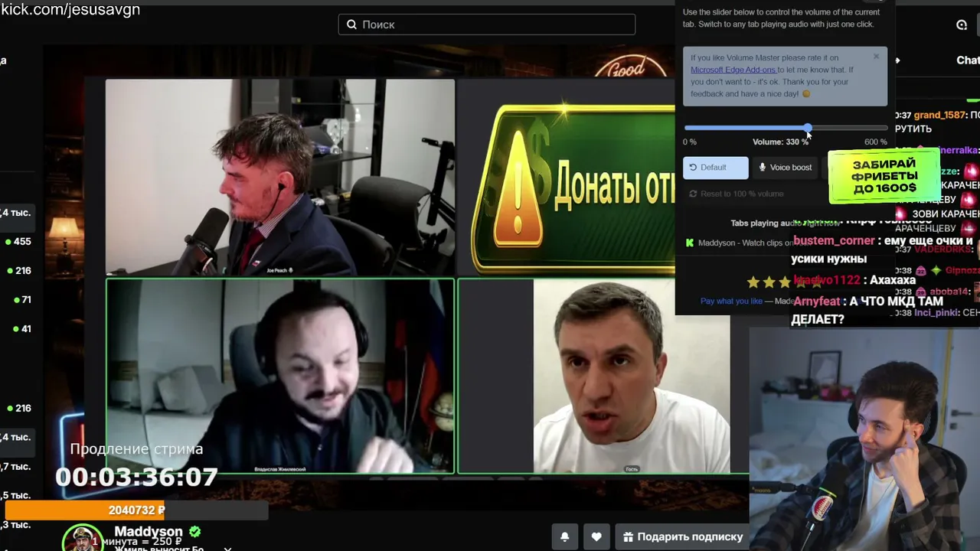Click the Maddyson channel avatar
980x551 pixels.
click(x=83, y=538)
